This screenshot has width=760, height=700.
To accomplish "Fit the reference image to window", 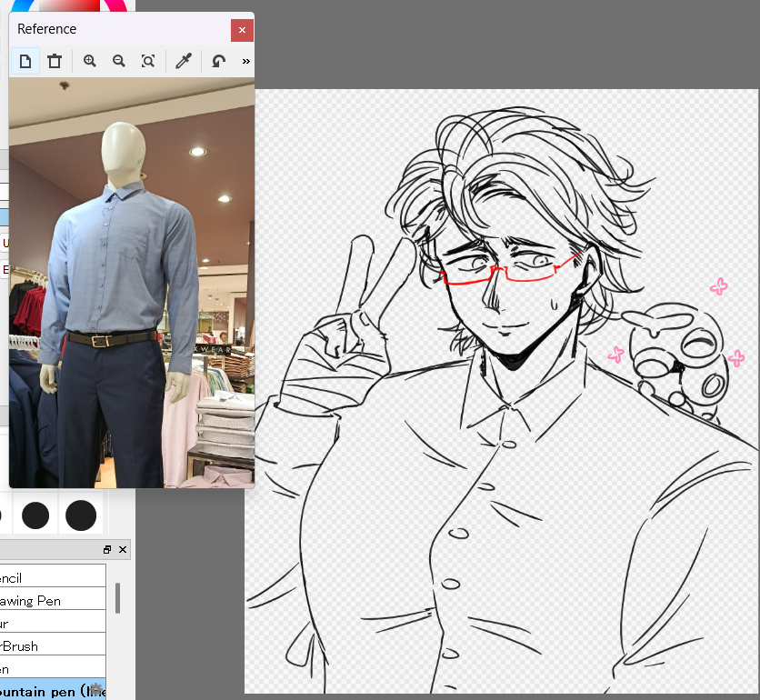I will [148, 61].
